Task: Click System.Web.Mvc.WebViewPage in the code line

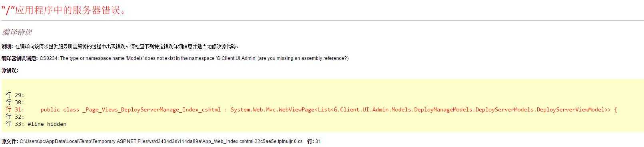Action: coord(272,109)
